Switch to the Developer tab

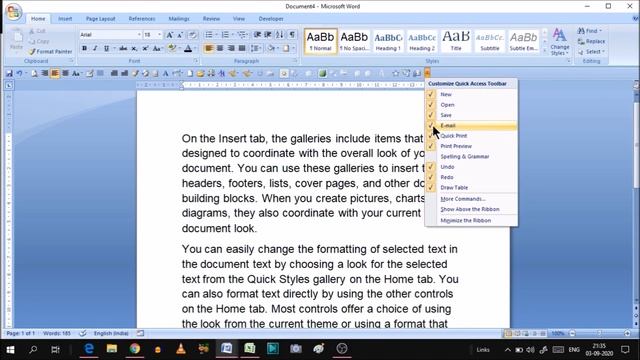click(271, 19)
